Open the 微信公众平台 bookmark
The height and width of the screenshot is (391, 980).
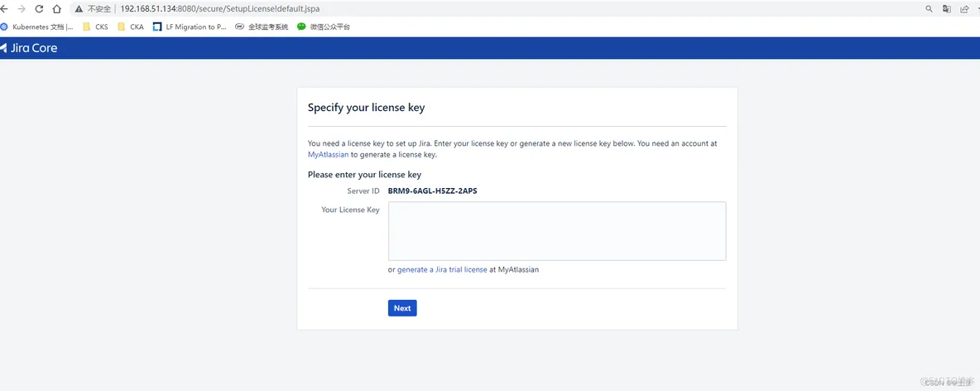coord(324,27)
